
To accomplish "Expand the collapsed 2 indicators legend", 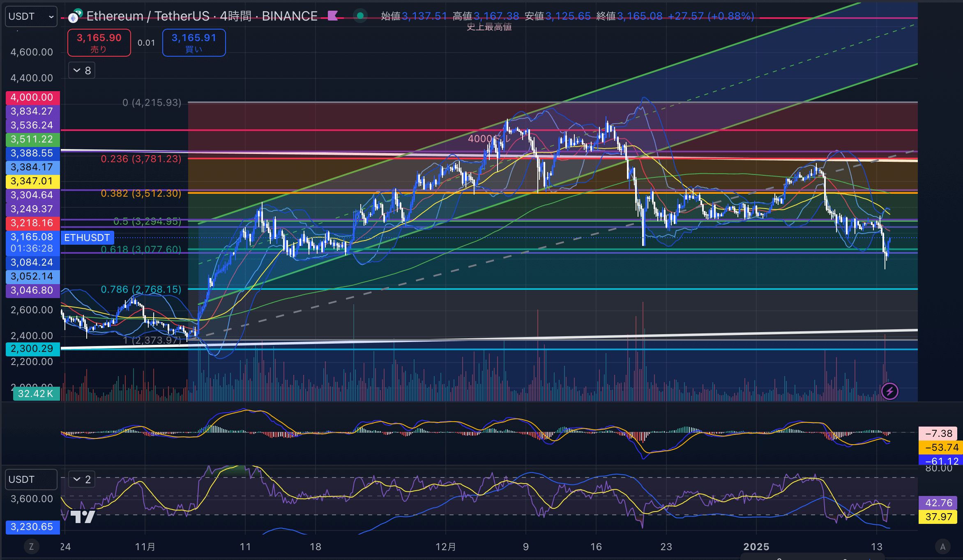I will point(82,479).
